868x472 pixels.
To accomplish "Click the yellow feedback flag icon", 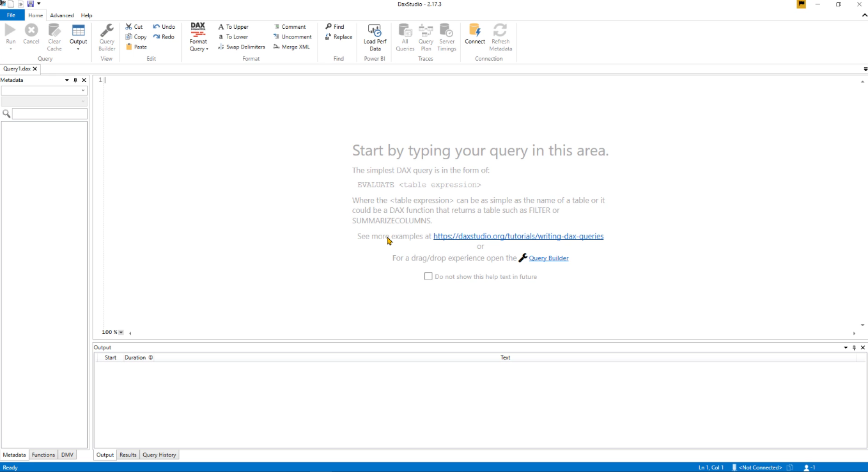I will click(x=801, y=4).
